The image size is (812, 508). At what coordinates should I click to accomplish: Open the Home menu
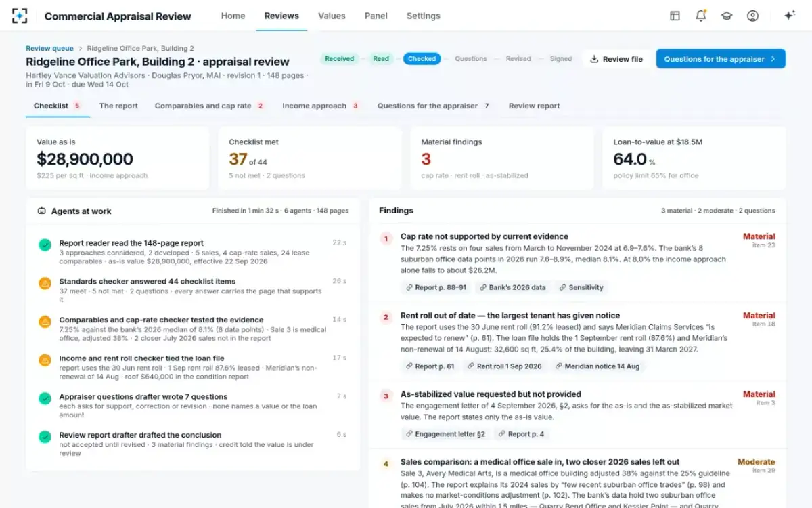(x=233, y=16)
